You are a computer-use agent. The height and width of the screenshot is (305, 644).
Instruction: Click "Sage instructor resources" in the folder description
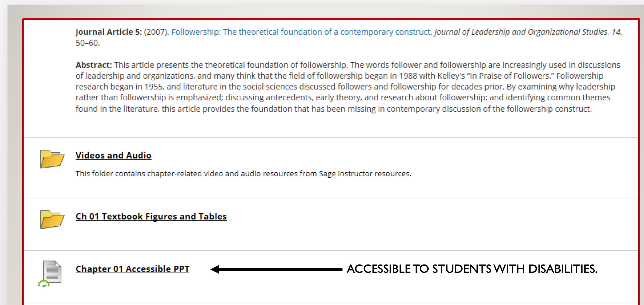(364, 174)
